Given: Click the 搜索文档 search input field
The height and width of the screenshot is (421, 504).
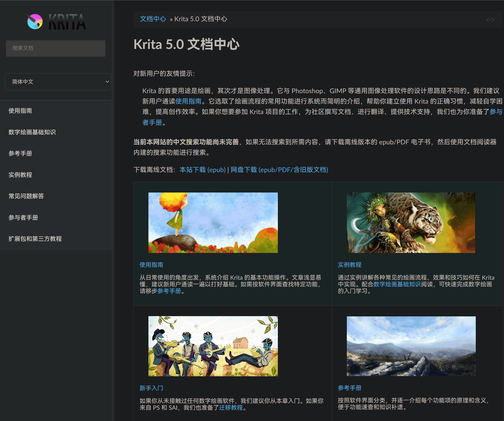Looking at the screenshot, I should click(x=55, y=48).
